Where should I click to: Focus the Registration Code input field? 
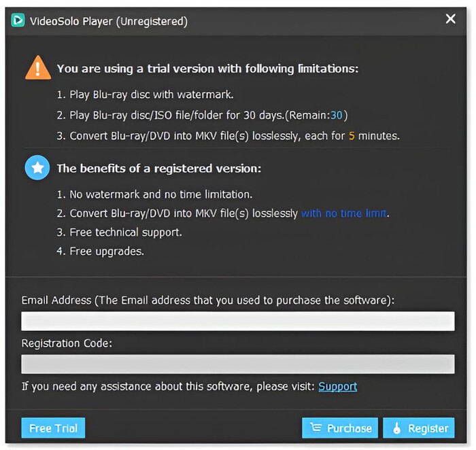[237, 364]
